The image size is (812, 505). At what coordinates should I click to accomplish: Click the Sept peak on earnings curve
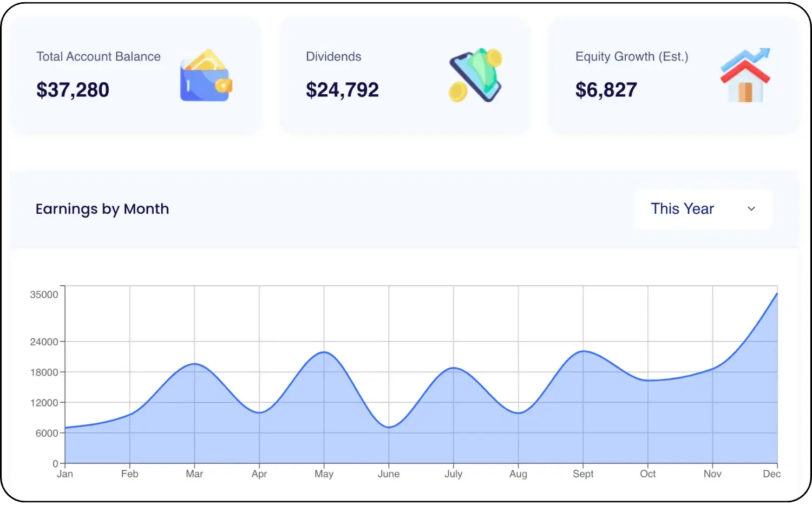pos(583,351)
